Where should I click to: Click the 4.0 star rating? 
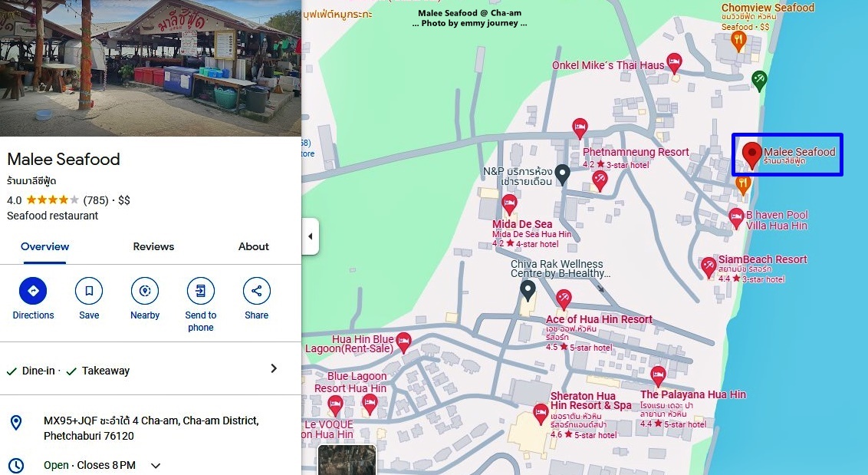click(x=43, y=200)
